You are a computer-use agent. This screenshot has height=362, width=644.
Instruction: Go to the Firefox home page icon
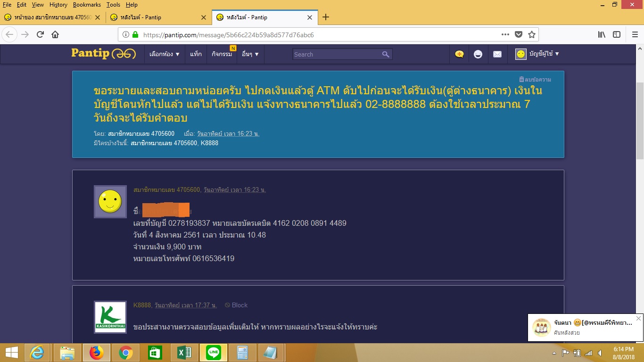(55, 34)
